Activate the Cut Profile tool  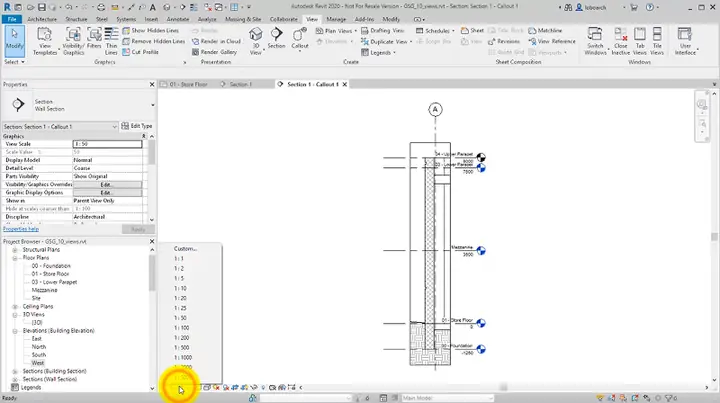[x=141, y=52]
